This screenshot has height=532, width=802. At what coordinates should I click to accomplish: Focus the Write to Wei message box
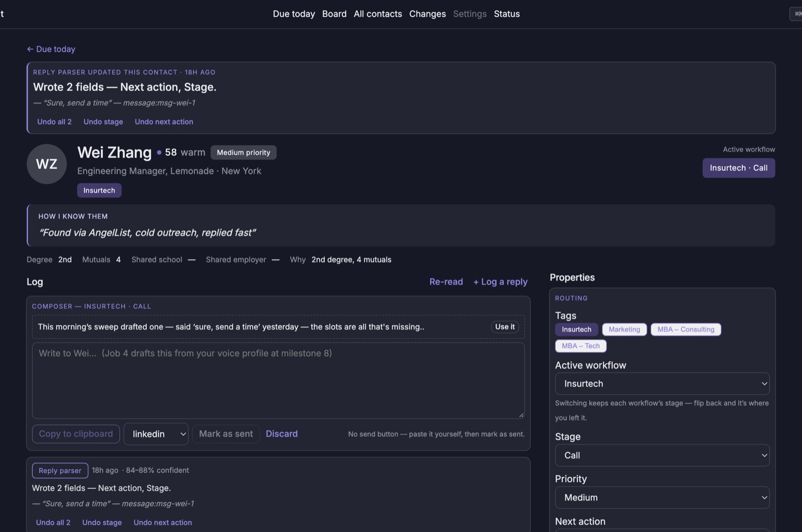pyautogui.click(x=278, y=380)
